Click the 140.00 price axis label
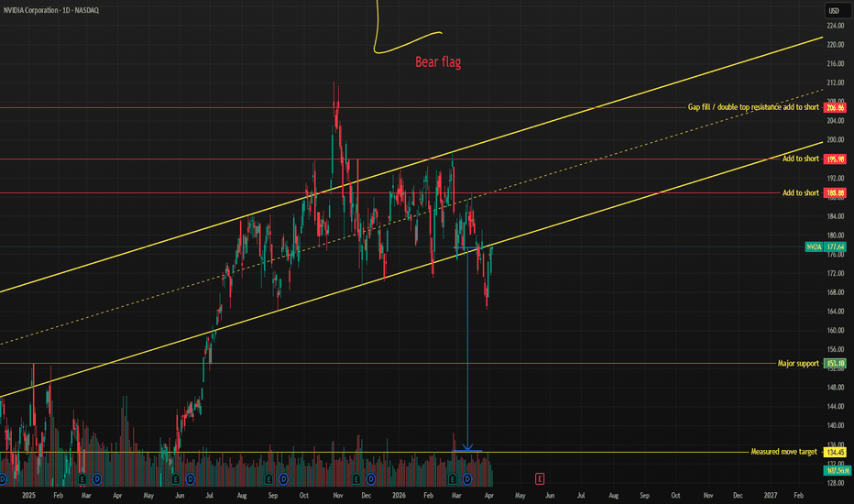The width and height of the screenshot is (854, 504). coord(836,425)
